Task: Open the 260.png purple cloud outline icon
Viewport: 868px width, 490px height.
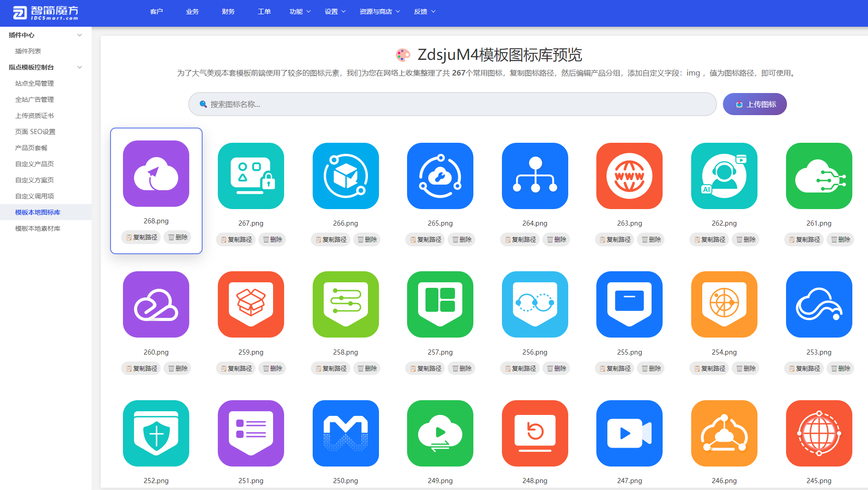Action: pyautogui.click(x=156, y=304)
